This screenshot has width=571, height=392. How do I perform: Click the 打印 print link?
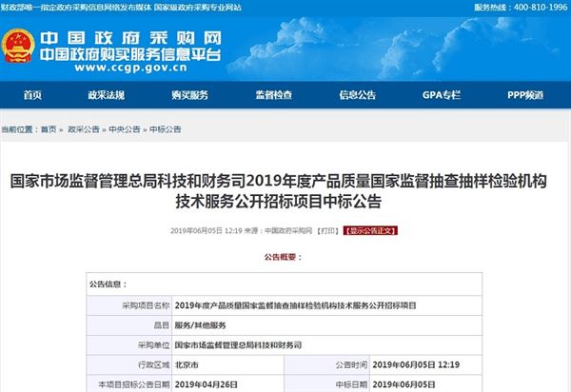326,230
